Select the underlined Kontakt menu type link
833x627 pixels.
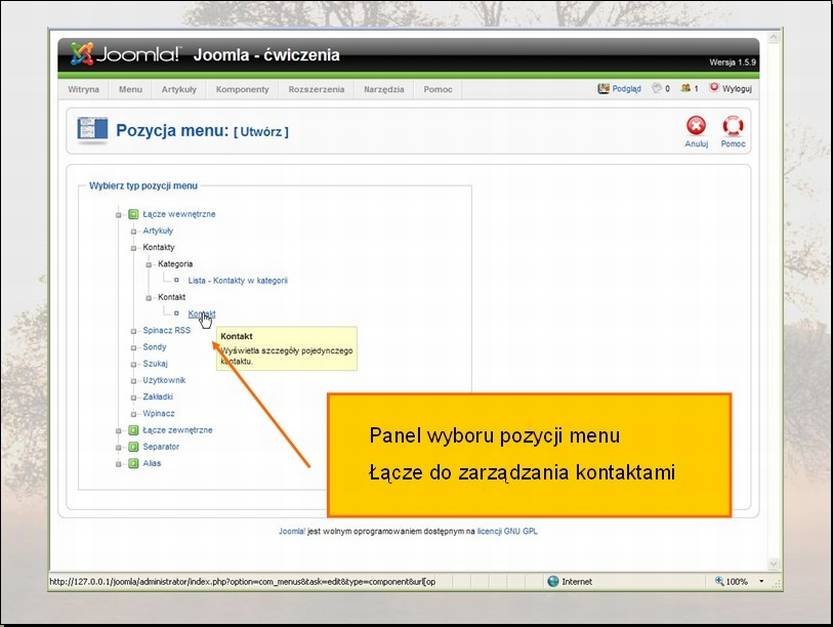[x=202, y=314]
